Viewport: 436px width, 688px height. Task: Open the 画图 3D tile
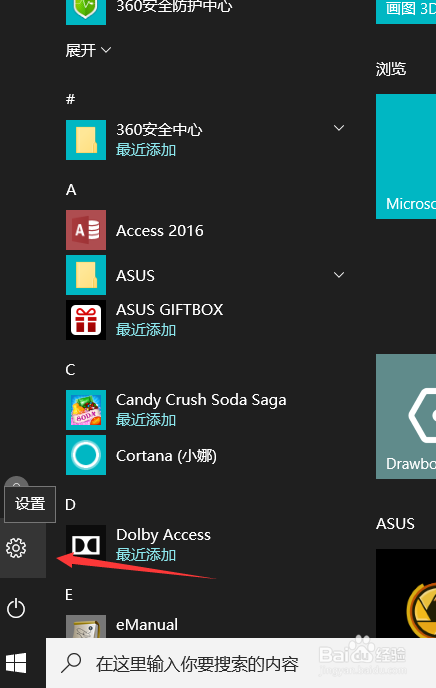point(406,12)
